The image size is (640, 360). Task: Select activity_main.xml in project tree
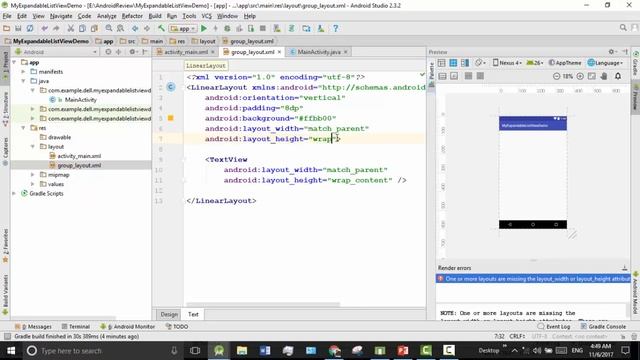[x=79, y=156]
